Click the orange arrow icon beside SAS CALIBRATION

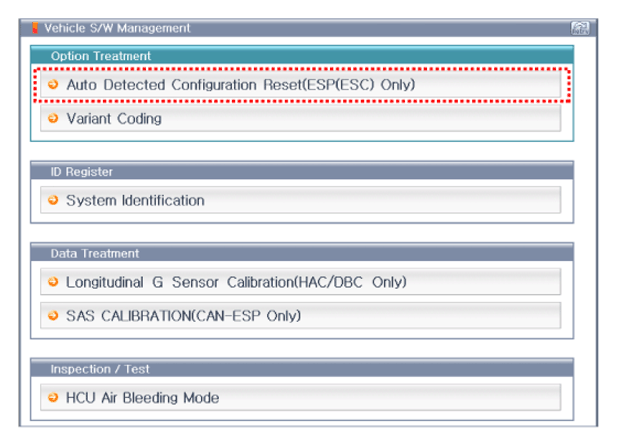coord(53,315)
